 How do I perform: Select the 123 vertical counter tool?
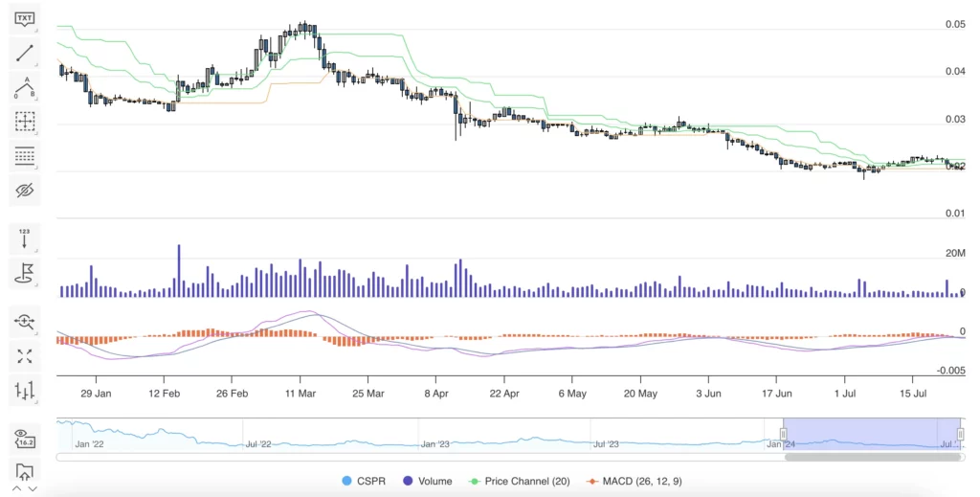(24, 238)
